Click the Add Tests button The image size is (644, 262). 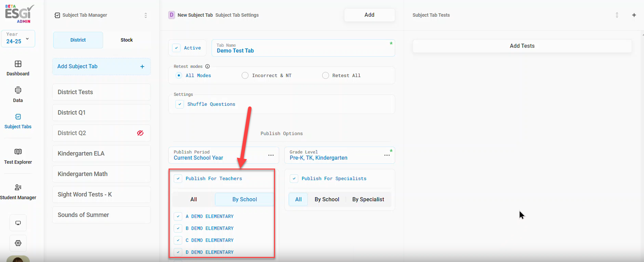tap(522, 46)
